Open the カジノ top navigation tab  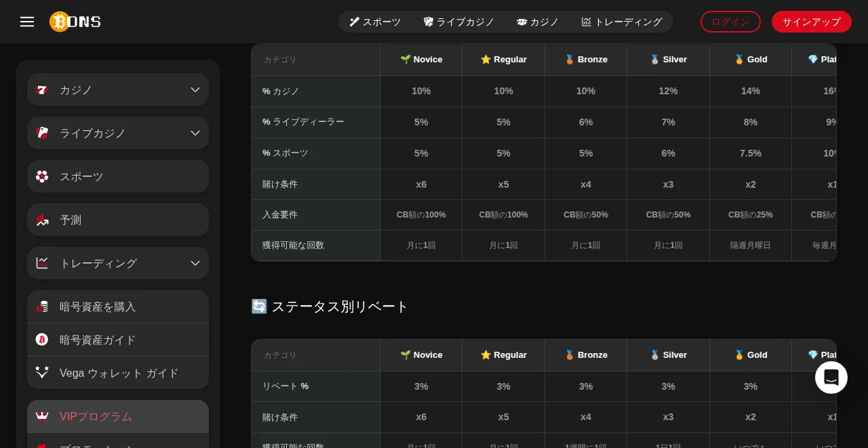[x=538, y=22]
